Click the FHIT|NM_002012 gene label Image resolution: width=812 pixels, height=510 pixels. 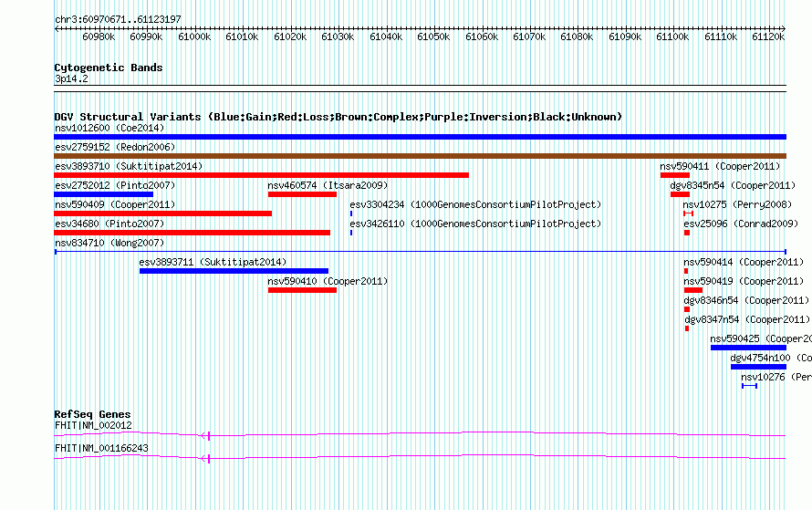pos(93,425)
